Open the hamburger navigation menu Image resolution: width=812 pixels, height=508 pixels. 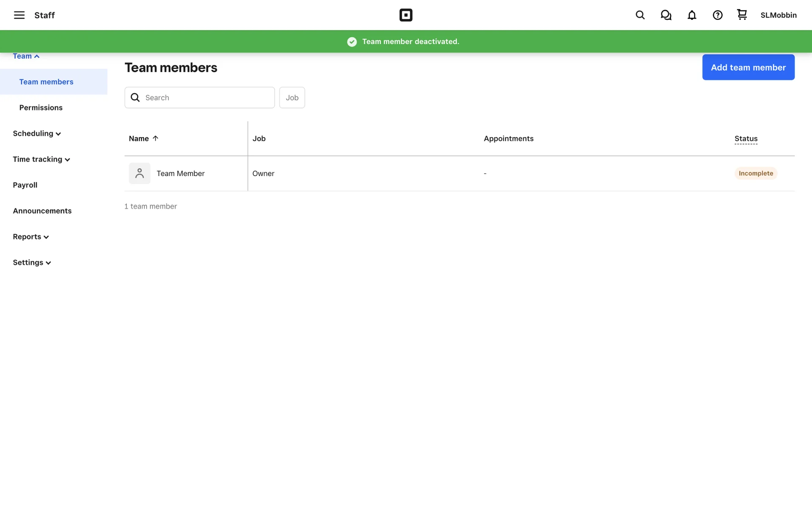[19, 15]
